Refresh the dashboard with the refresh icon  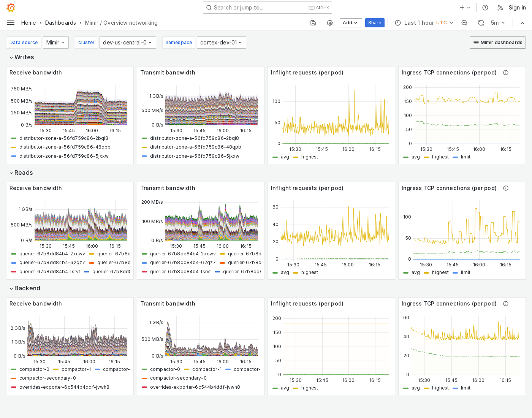tap(481, 23)
